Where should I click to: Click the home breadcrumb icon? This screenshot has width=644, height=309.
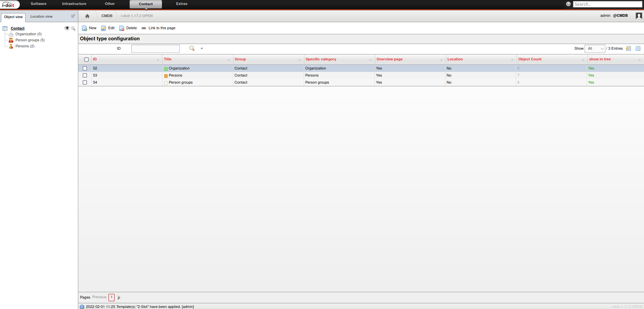pyautogui.click(x=87, y=16)
